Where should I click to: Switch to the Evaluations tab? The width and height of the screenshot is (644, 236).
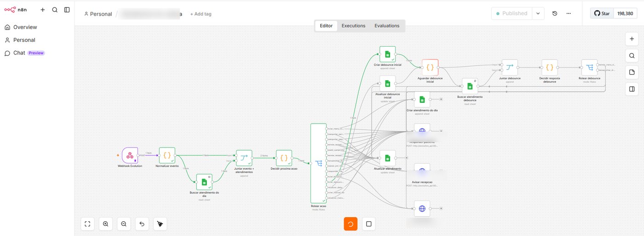pyautogui.click(x=387, y=26)
